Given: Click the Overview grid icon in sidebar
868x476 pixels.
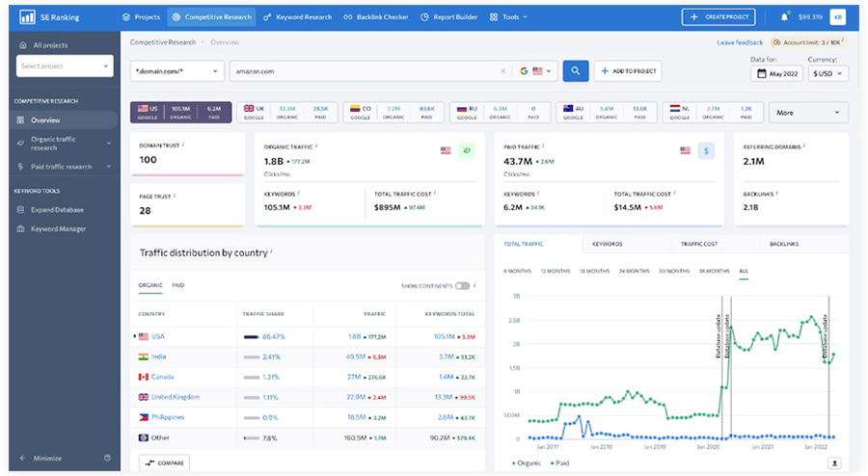Looking at the screenshot, I should [20, 120].
